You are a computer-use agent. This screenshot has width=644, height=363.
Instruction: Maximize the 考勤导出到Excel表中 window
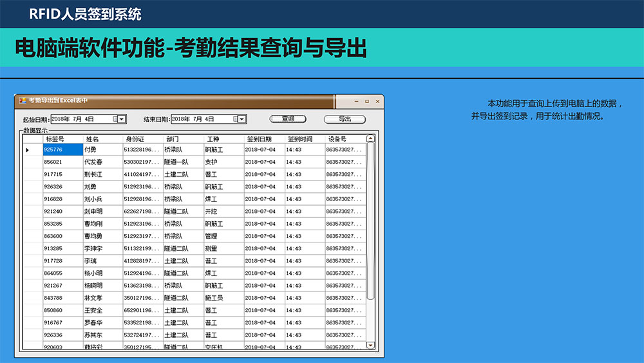click(x=366, y=101)
